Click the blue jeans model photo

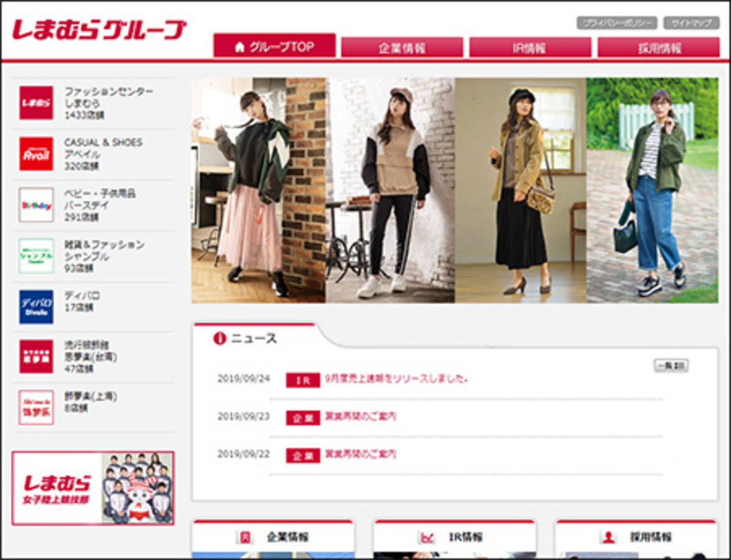pos(652,190)
